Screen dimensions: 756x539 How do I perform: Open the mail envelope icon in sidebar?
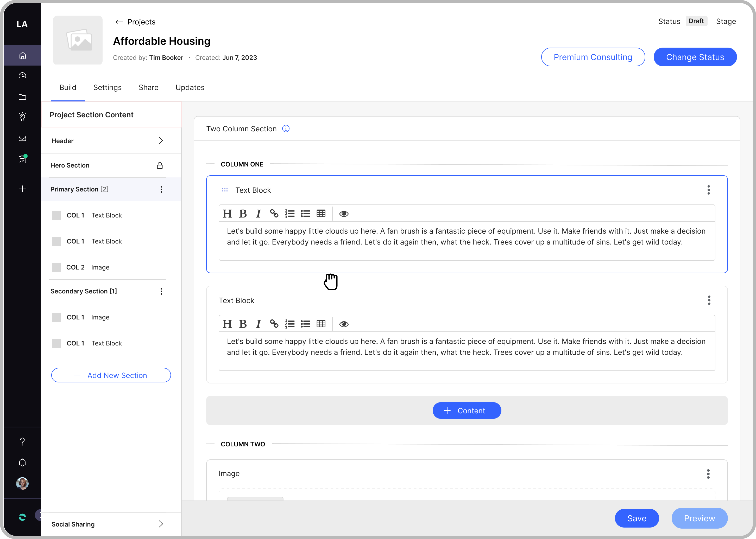(x=22, y=138)
